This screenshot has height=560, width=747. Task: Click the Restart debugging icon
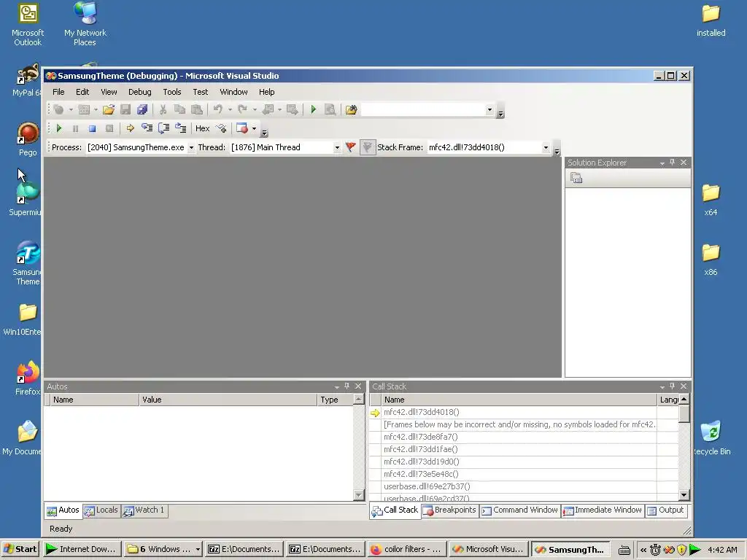109,128
